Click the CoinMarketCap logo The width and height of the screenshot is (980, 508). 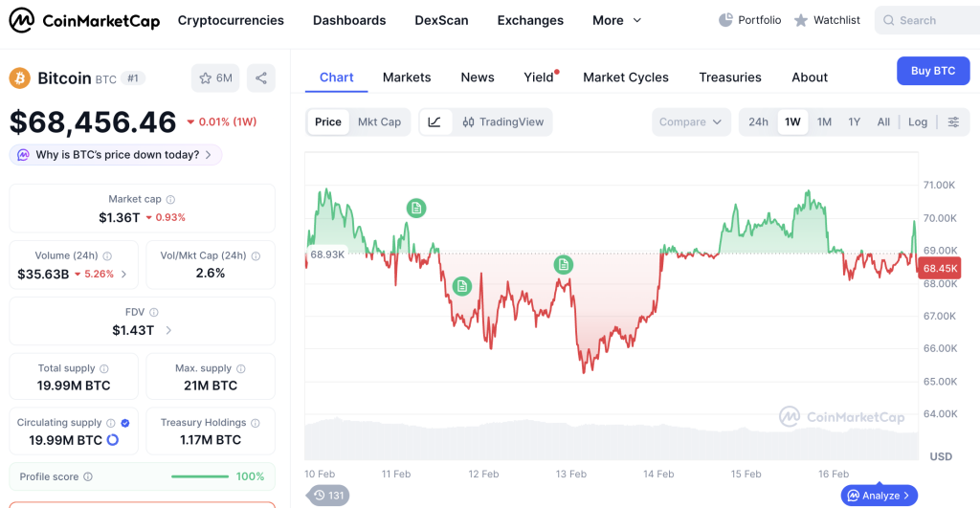pos(84,21)
